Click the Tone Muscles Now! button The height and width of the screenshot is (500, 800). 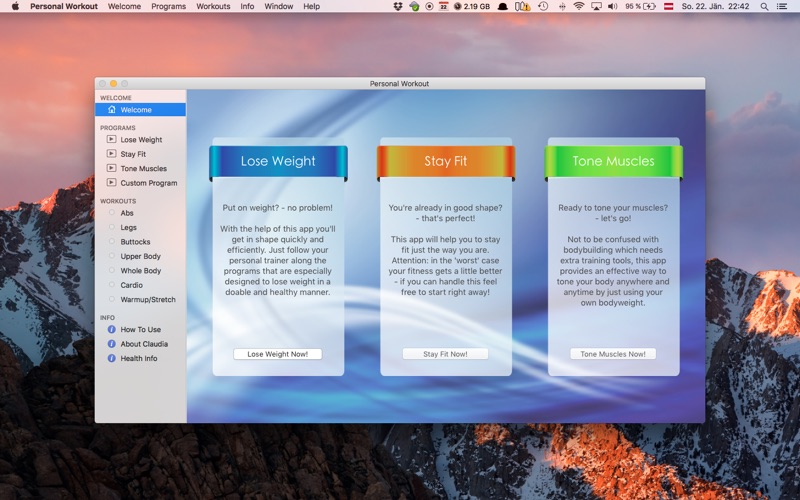point(613,354)
